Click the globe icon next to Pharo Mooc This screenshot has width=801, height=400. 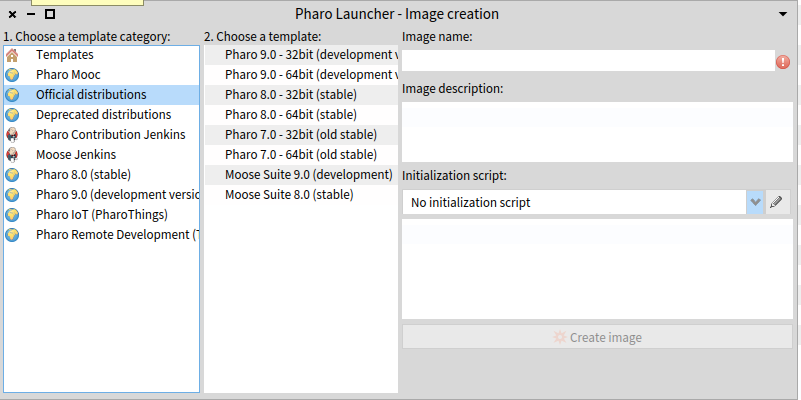tap(12, 75)
